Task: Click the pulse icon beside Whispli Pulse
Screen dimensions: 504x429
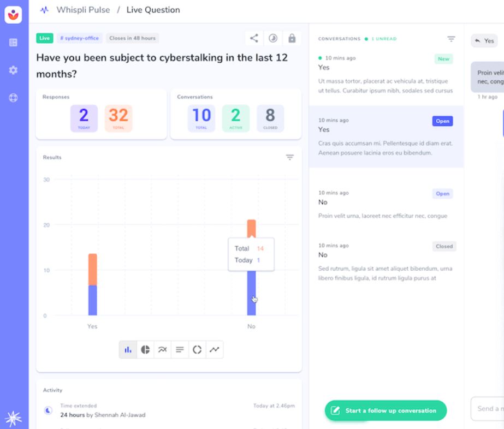Action: [44, 10]
